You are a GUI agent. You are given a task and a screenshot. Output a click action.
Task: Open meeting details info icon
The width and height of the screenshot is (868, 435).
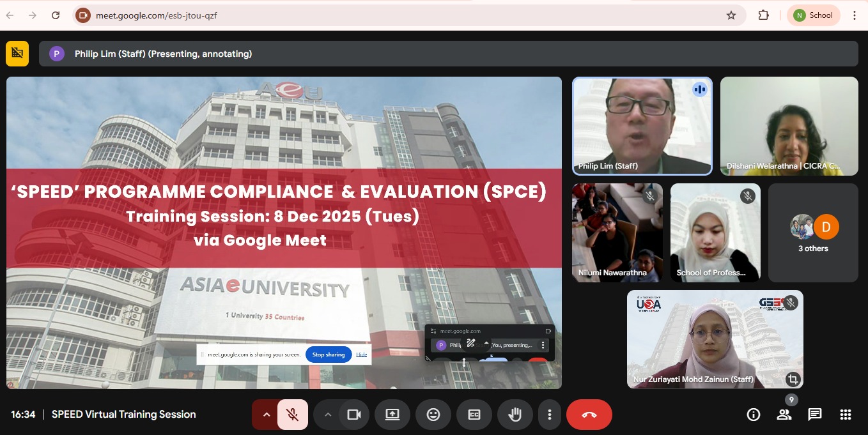click(x=754, y=415)
